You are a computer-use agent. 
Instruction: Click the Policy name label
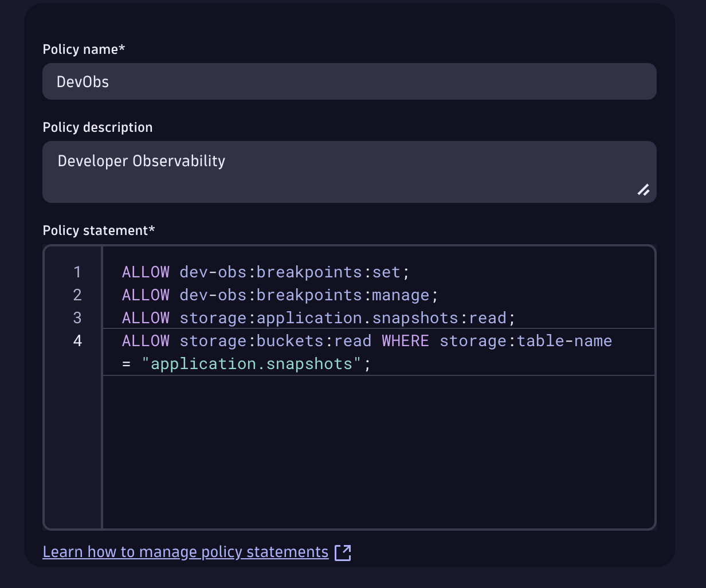(84, 49)
